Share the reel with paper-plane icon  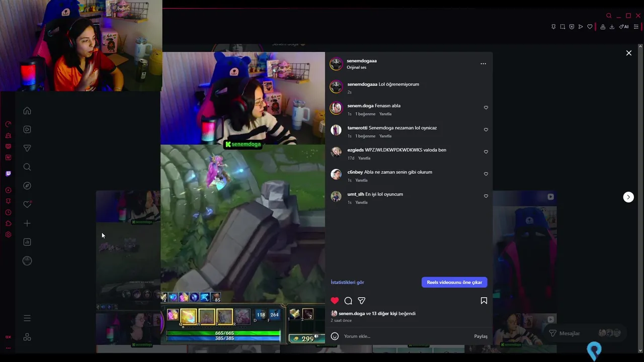pos(361,301)
